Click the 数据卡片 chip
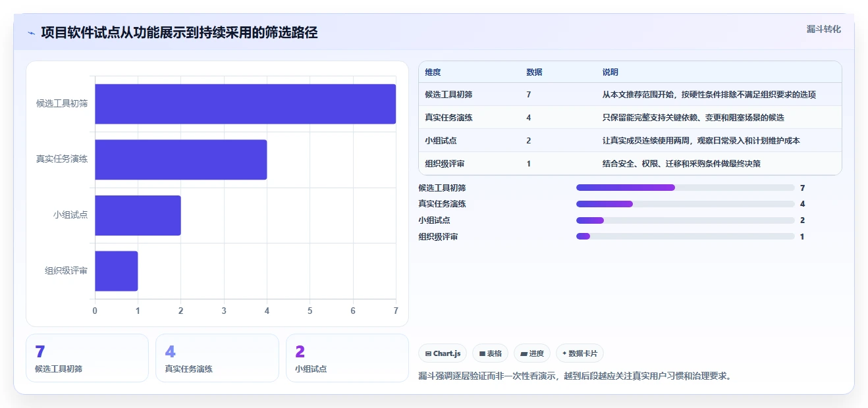868x408 pixels. tap(580, 353)
